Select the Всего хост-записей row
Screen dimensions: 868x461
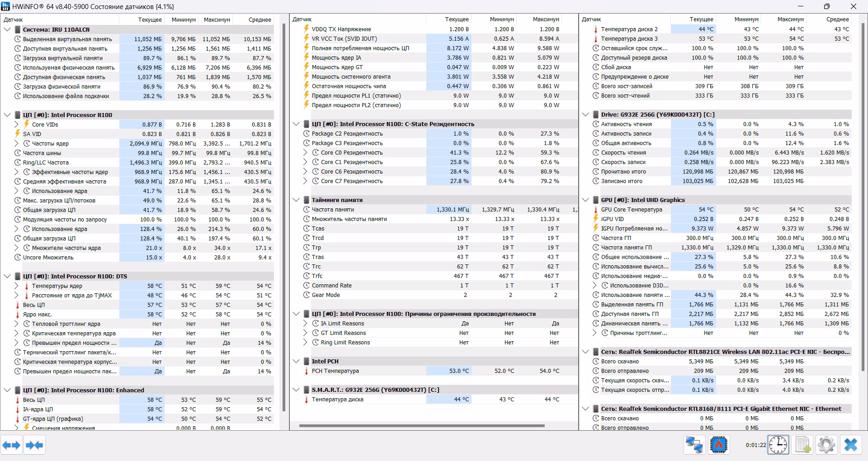pos(716,86)
